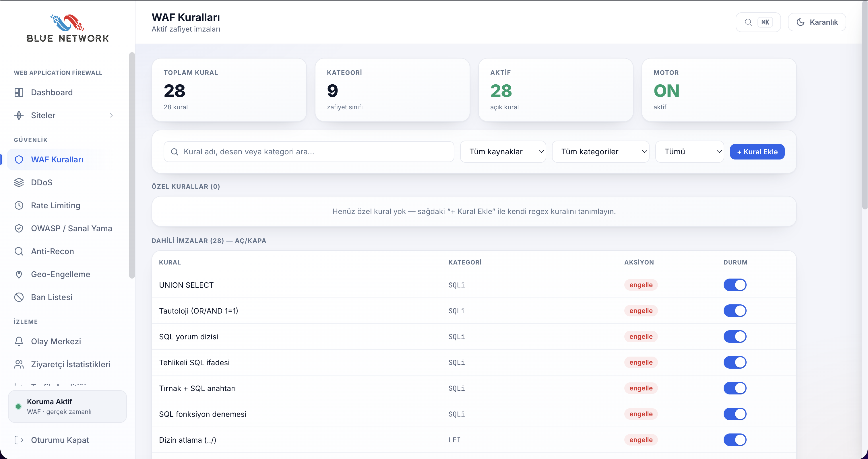This screenshot has height=459, width=868.
Task: Expand the Siteler submenu chevron
Action: tap(111, 115)
